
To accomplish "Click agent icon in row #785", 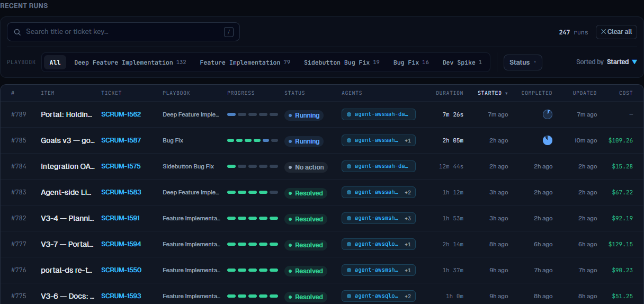I will coord(349,140).
